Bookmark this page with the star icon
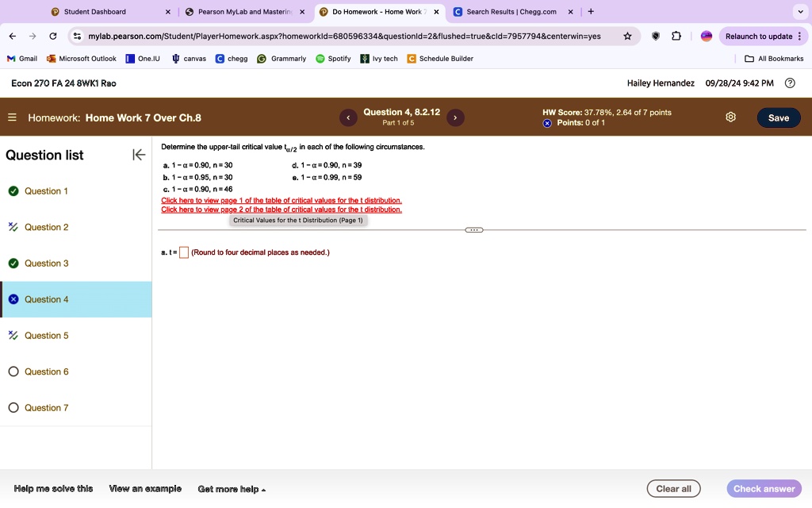 pyautogui.click(x=628, y=37)
